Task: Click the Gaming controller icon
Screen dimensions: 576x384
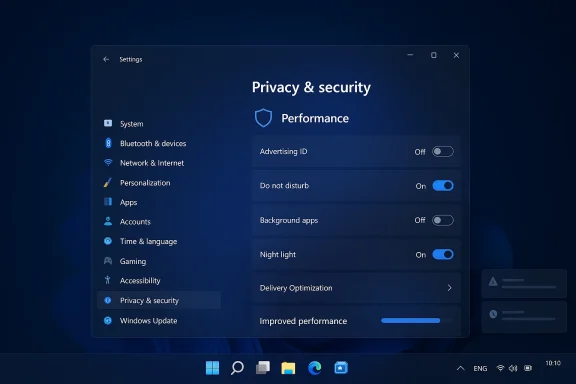Action: tap(108, 261)
